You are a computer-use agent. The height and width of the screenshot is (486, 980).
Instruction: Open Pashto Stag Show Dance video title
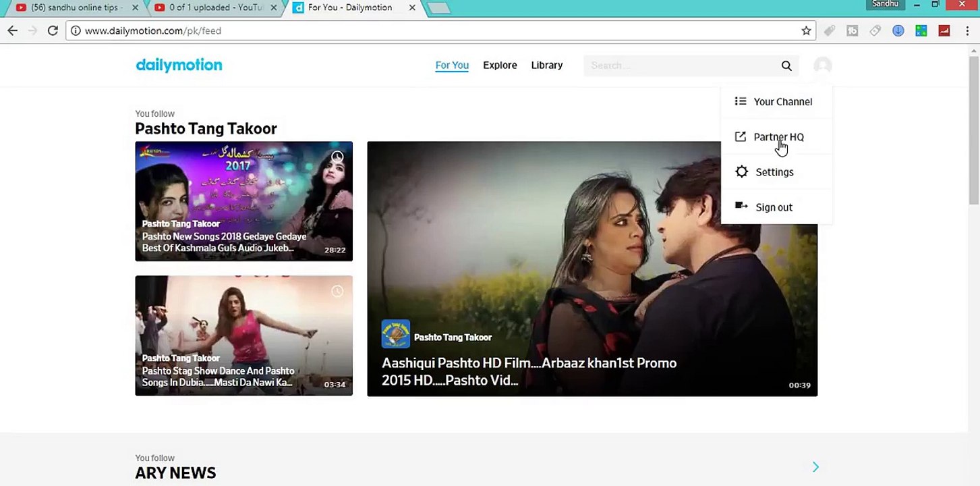(x=218, y=377)
